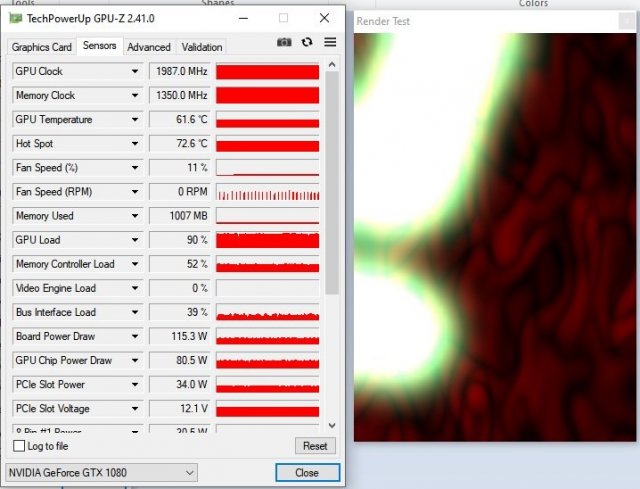Open the GPU Clock sensor dropdown

[135, 72]
